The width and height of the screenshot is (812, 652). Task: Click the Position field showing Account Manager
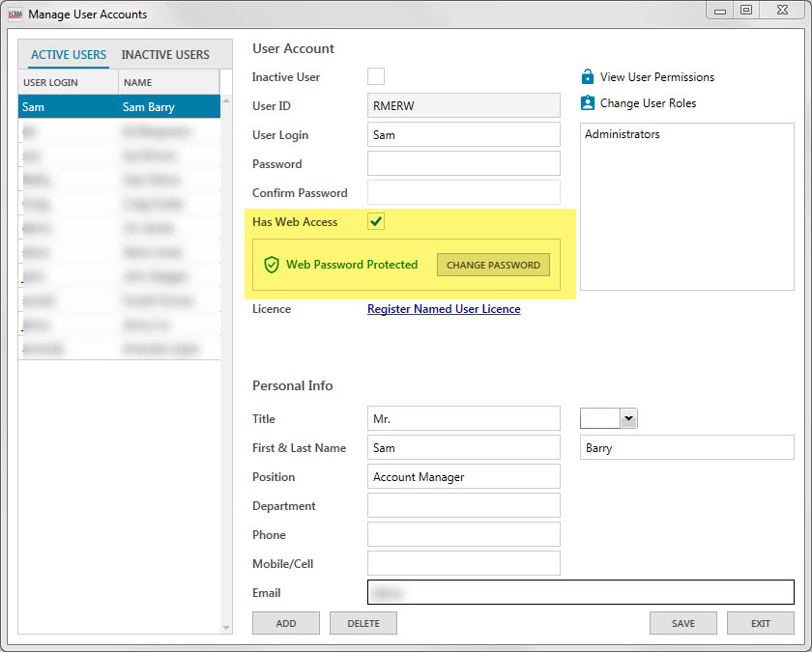pyautogui.click(x=464, y=477)
